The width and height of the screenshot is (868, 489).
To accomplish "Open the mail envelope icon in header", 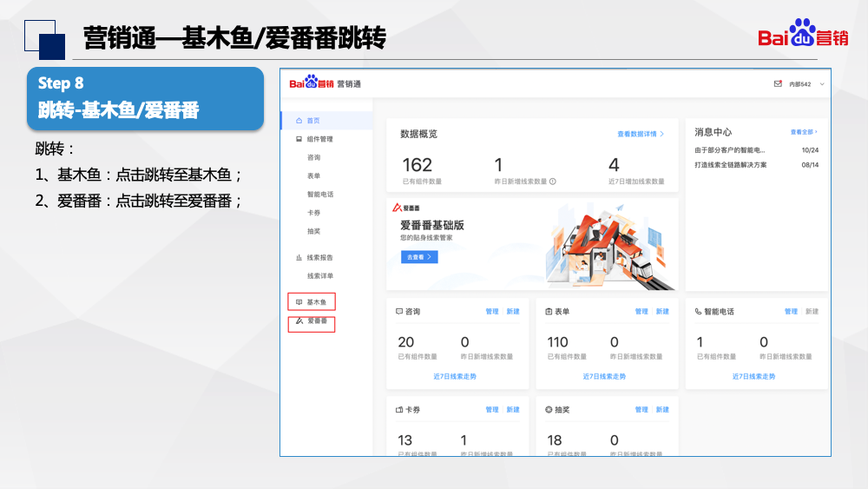I will pos(778,83).
